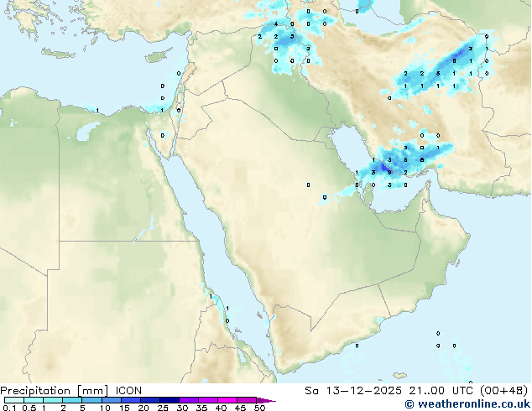Image resolution: width=532 pixels, height=411 pixels.
Task: Click the "0.1" legend scale label
Action: click(9, 408)
